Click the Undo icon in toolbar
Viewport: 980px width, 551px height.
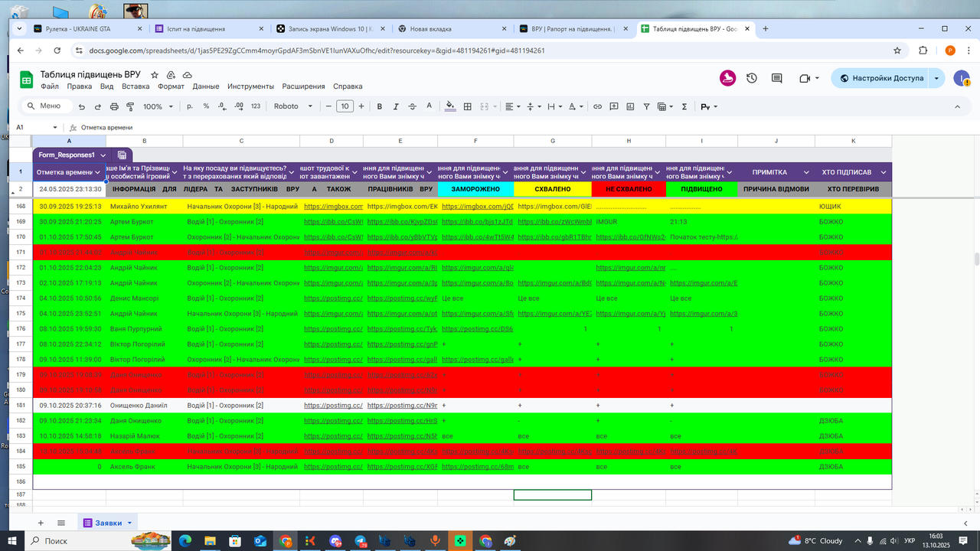pyautogui.click(x=82, y=106)
